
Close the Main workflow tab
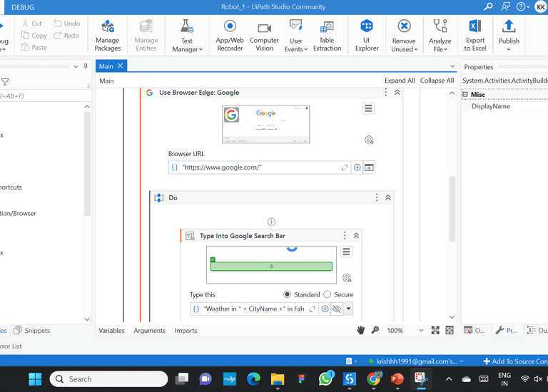pos(120,66)
